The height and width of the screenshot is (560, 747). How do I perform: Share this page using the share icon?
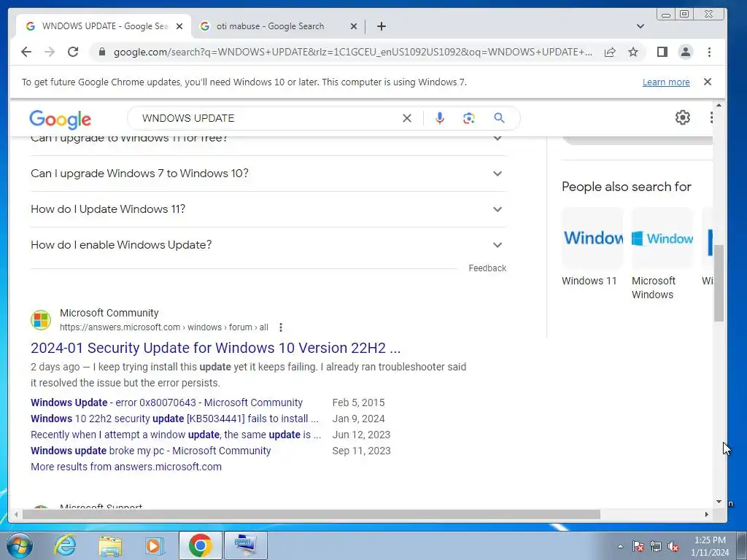[x=610, y=52]
